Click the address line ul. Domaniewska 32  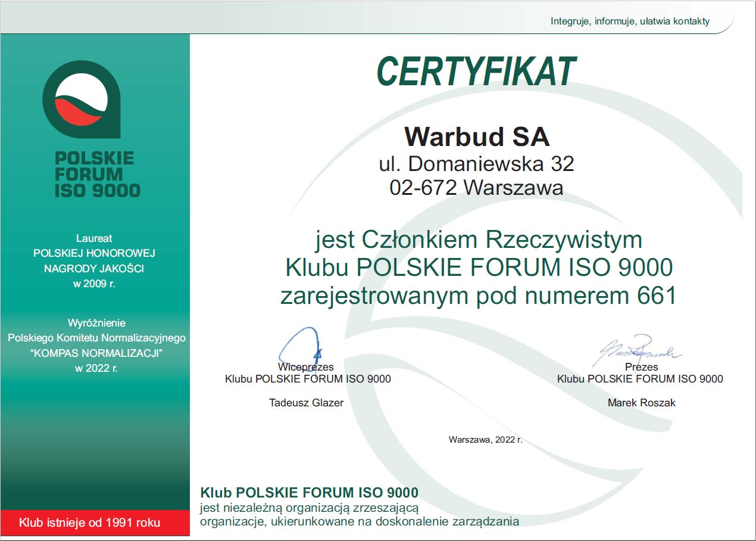pyautogui.click(x=476, y=163)
